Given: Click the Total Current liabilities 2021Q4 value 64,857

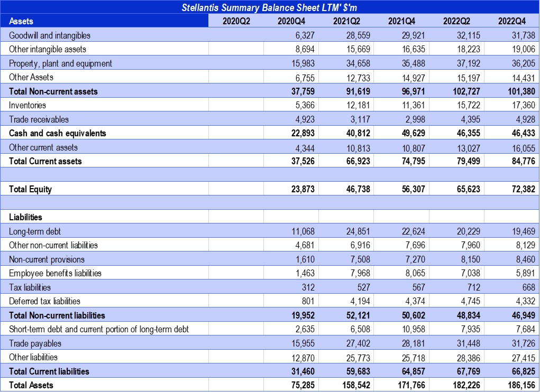Looking at the screenshot, I should pyautogui.click(x=411, y=371).
